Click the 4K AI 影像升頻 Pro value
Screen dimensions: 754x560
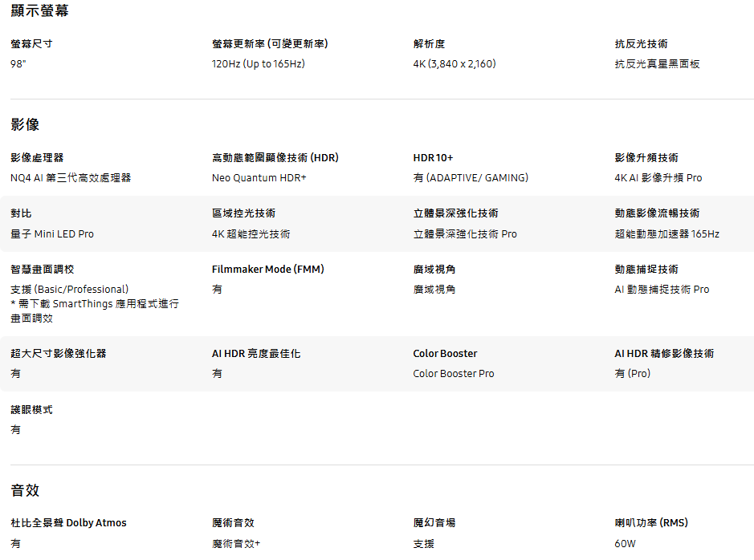(658, 178)
